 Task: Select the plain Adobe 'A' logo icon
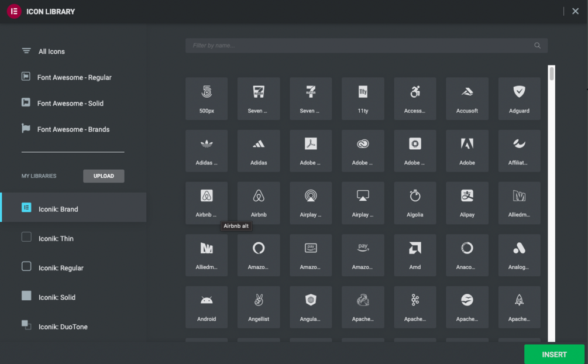[467, 151]
